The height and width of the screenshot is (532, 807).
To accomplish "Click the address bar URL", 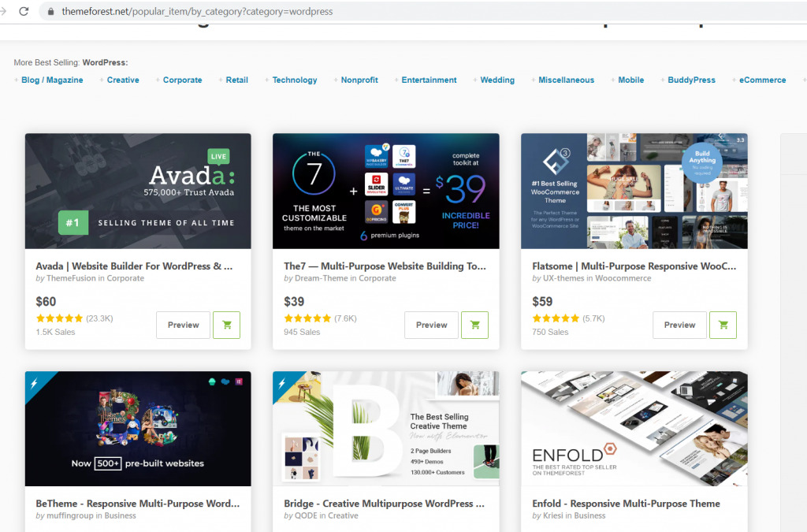I will click(197, 11).
